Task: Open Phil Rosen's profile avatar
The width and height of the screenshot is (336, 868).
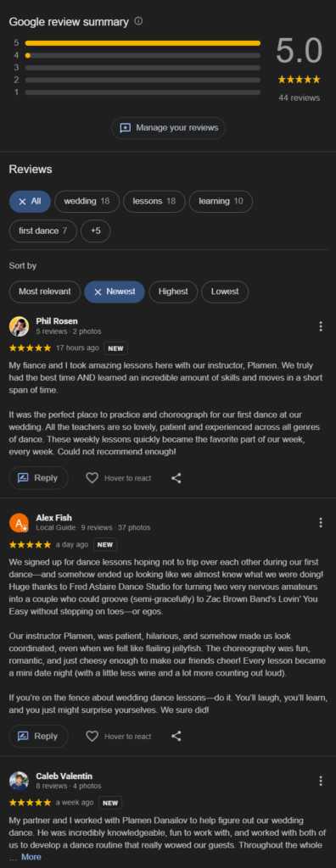Action: (20, 326)
